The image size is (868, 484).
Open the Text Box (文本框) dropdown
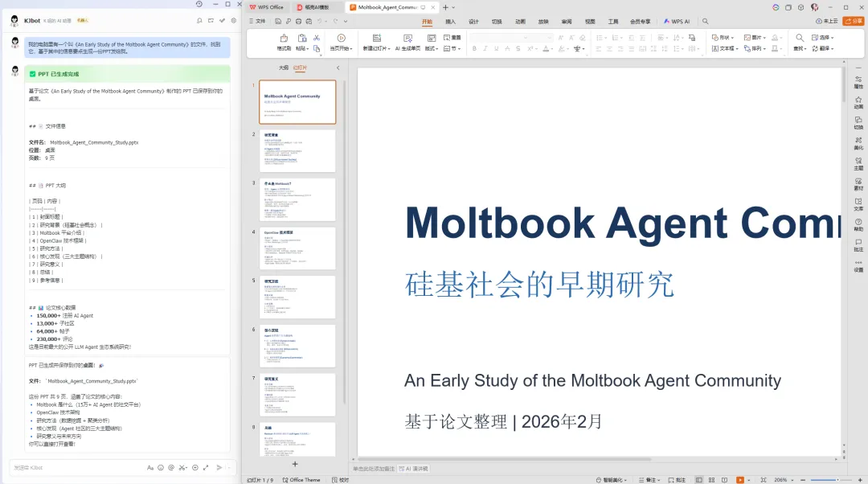pos(725,49)
